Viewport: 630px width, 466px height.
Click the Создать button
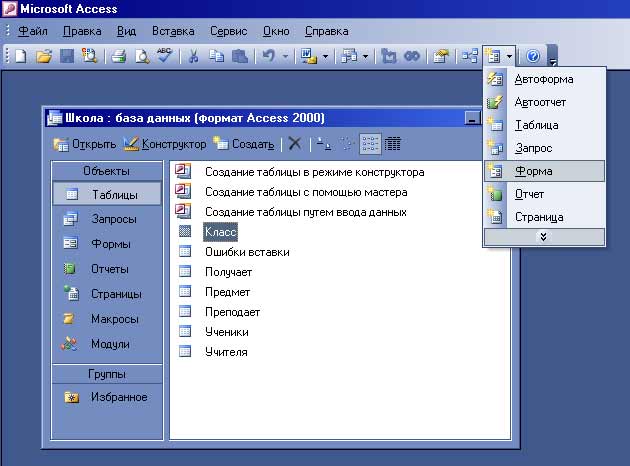pyautogui.click(x=244, y=144)
